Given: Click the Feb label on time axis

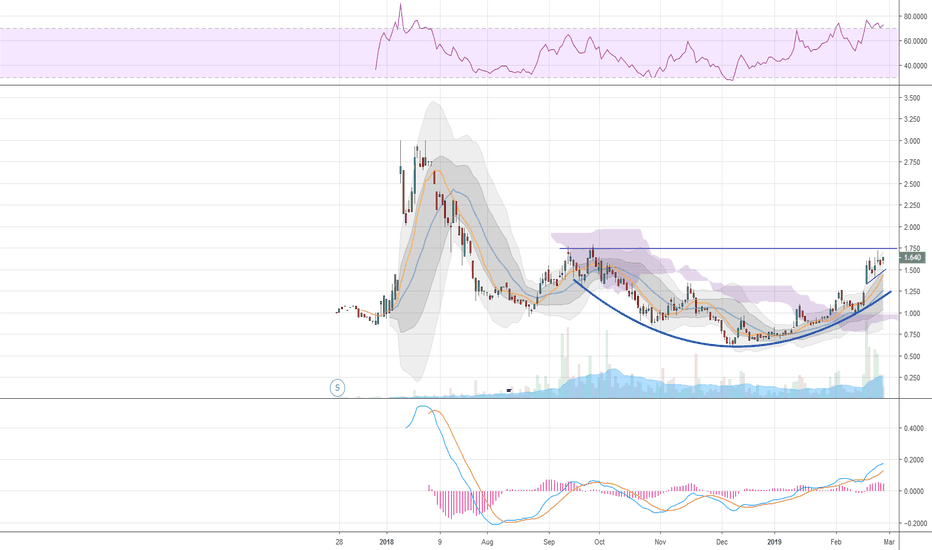Looking at the screenshot, I should (836, 542).
